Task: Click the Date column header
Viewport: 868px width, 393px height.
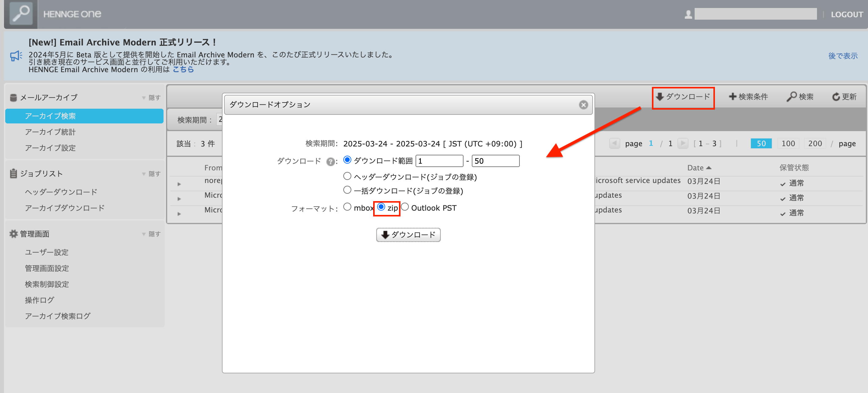Action: [x=696, y=168]
